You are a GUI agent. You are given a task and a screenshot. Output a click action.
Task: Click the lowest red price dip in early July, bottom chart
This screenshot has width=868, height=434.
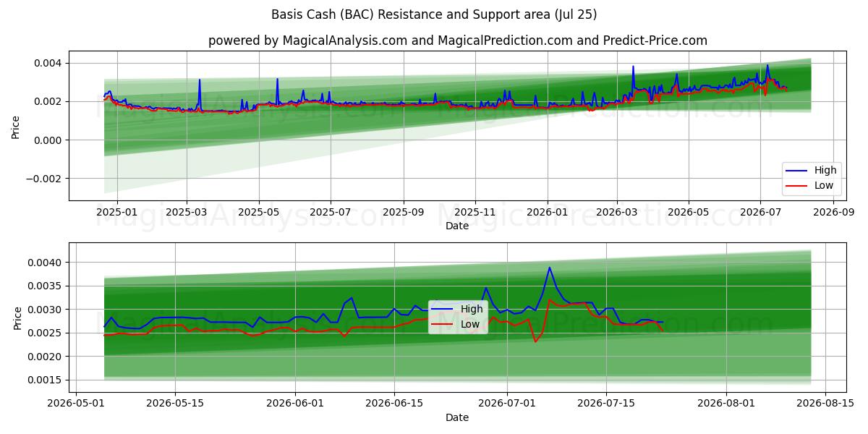pos(535,341)
